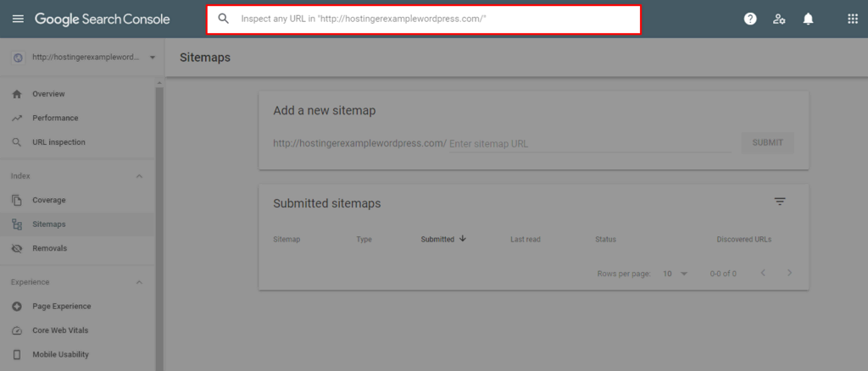Go to next page of sitemaps
Viewport: 868px width, 371px height.
point(789,273)
